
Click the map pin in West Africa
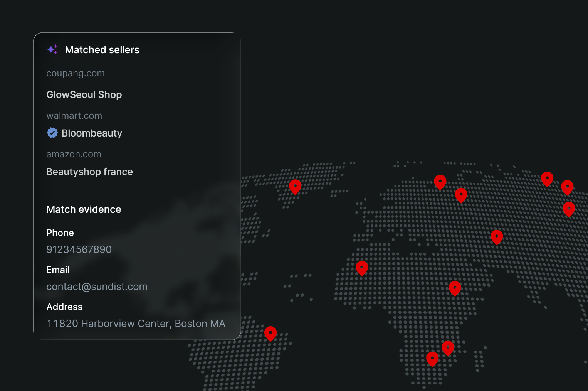click(x=362, y=268)
